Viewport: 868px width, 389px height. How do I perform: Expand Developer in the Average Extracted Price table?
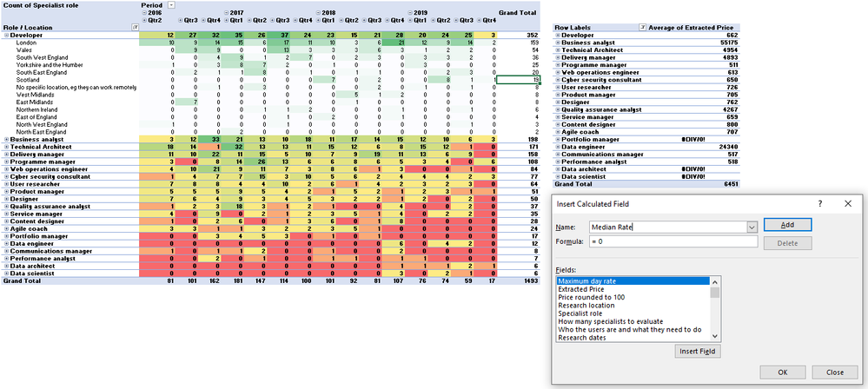click(x=558, y=35)
